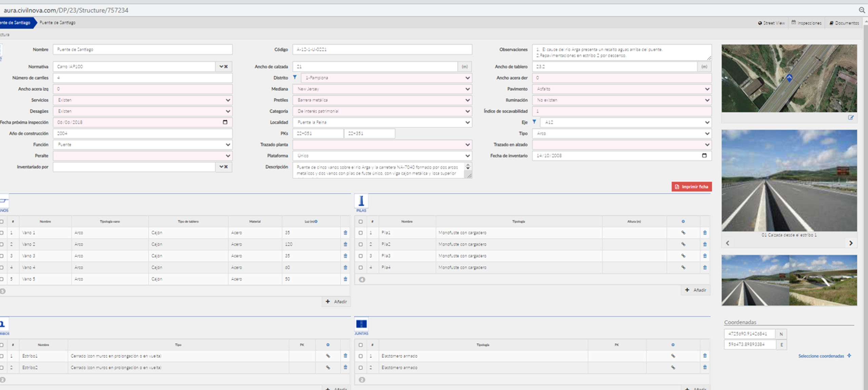Open link icon for Pila2 row

click(683, 244)
